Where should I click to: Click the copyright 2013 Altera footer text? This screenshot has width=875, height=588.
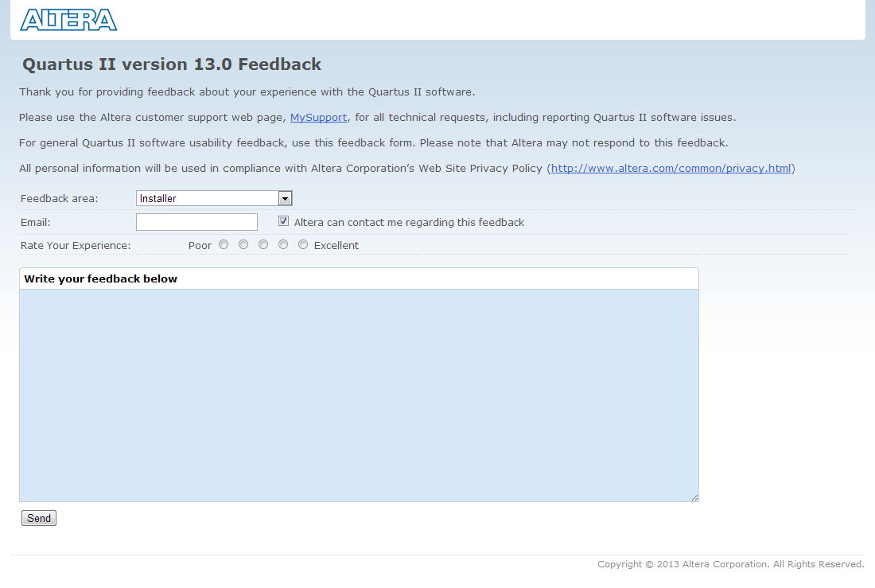coord(730,564)
